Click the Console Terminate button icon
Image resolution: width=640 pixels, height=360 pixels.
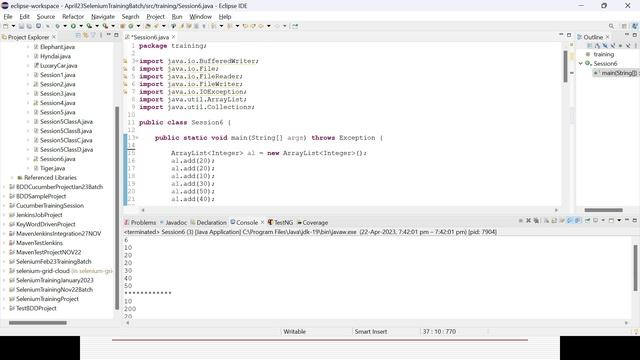tap(520, 221)
